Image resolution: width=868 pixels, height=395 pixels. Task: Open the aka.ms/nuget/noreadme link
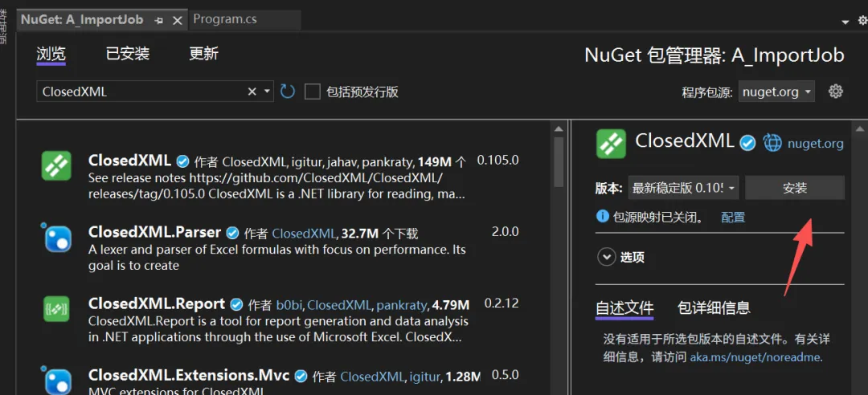(x=756, y=356)
